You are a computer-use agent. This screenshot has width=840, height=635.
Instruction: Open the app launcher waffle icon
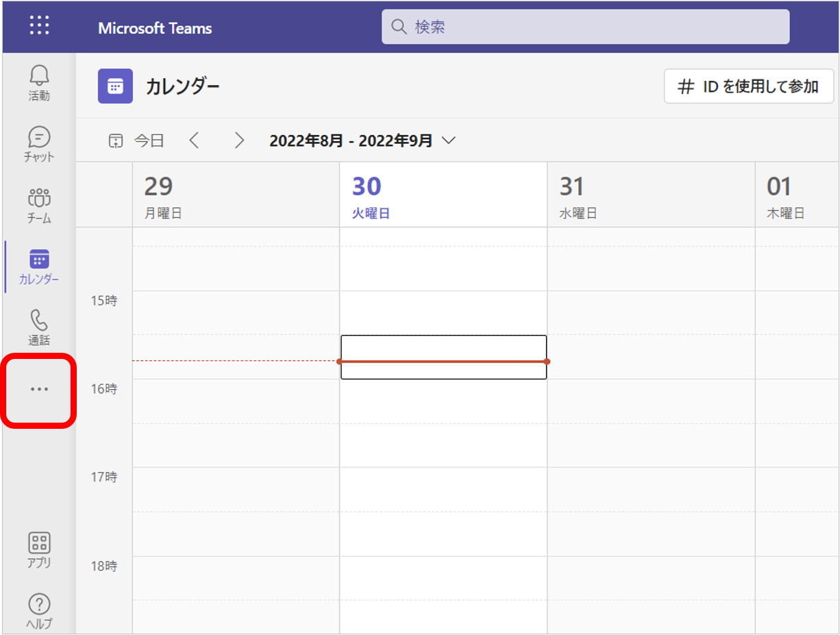[39, 26]
